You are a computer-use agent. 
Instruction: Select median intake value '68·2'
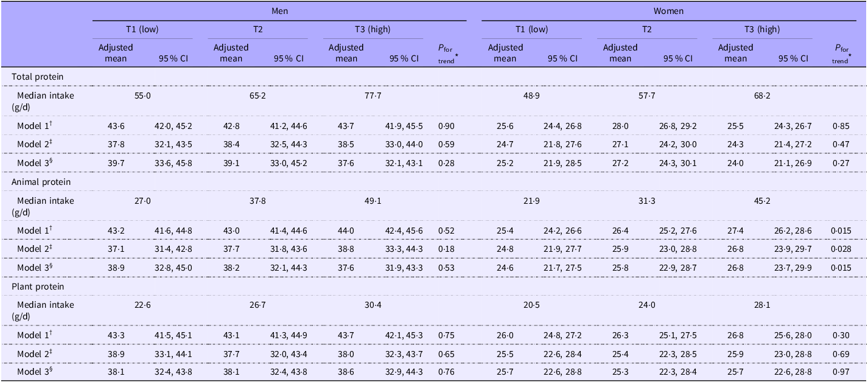click(762, 96)
